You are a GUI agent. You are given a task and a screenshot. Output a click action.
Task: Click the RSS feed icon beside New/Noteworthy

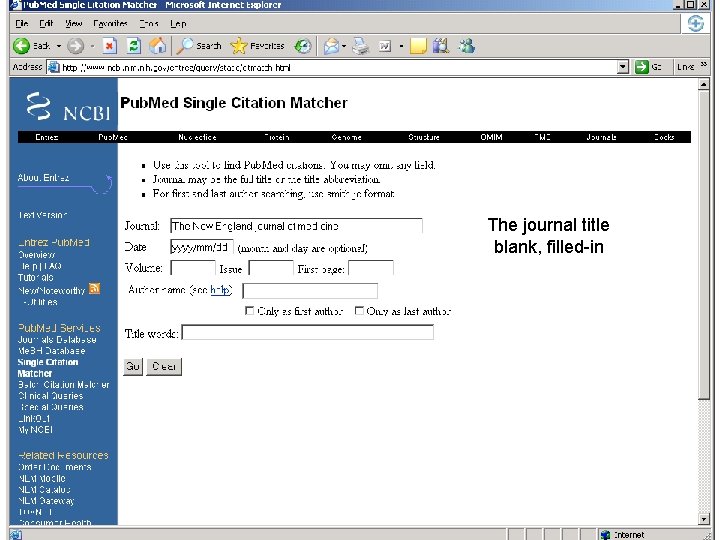[94, 288]
